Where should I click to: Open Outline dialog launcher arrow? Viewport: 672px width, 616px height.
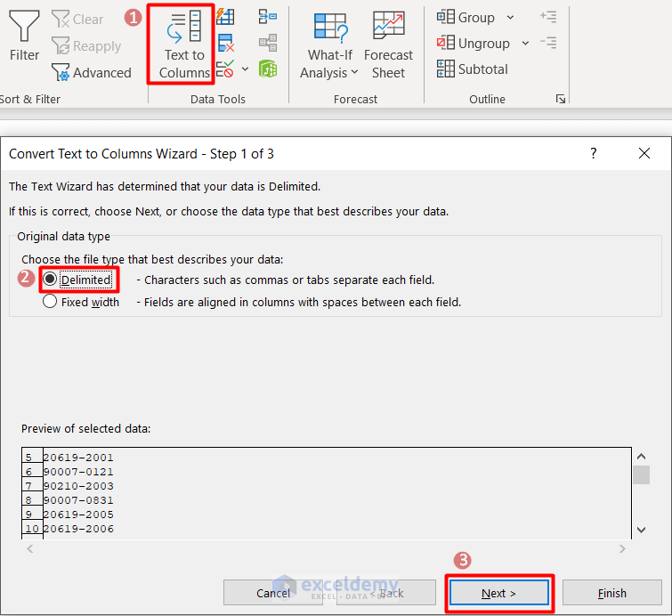(x=561, y=99)
